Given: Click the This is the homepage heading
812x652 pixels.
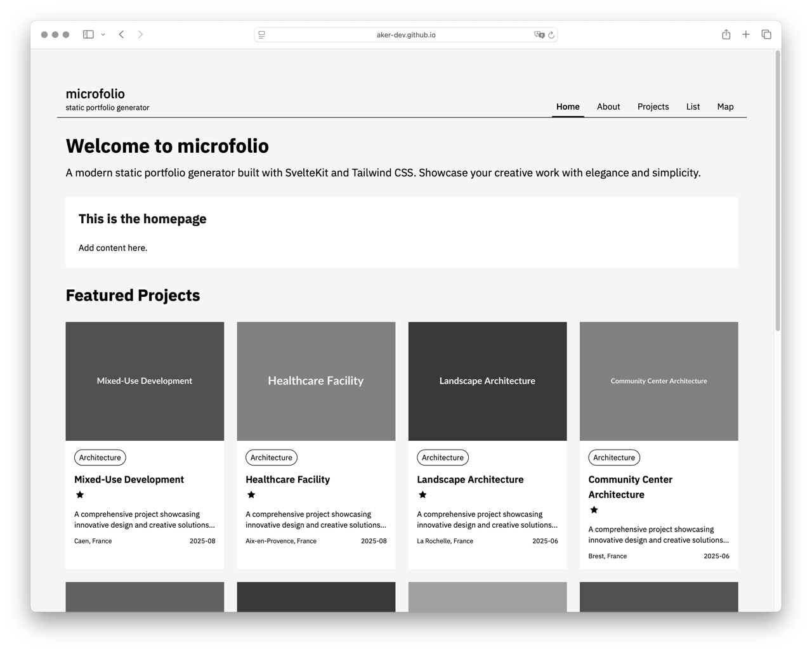Looking at the screenshot, I should 142,219.
